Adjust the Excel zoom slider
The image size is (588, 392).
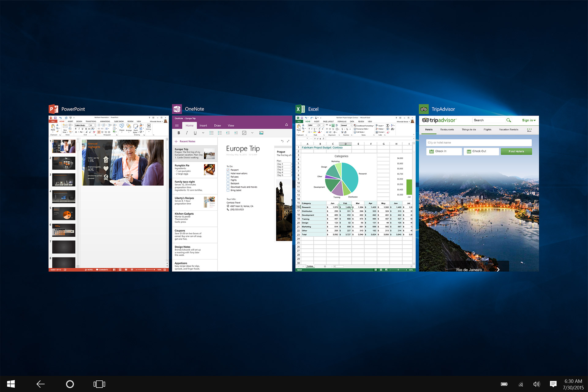click(x=398, y=270)
